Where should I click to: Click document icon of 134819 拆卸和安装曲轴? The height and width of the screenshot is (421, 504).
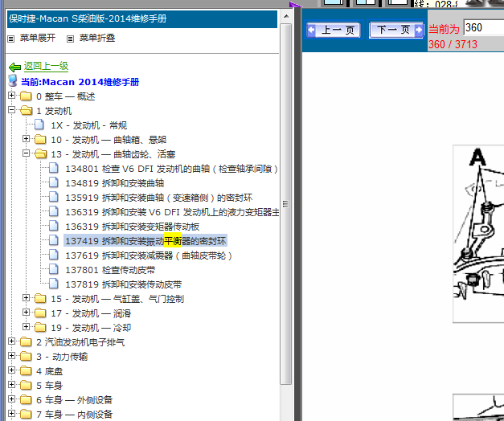click(x=54, y=182)
